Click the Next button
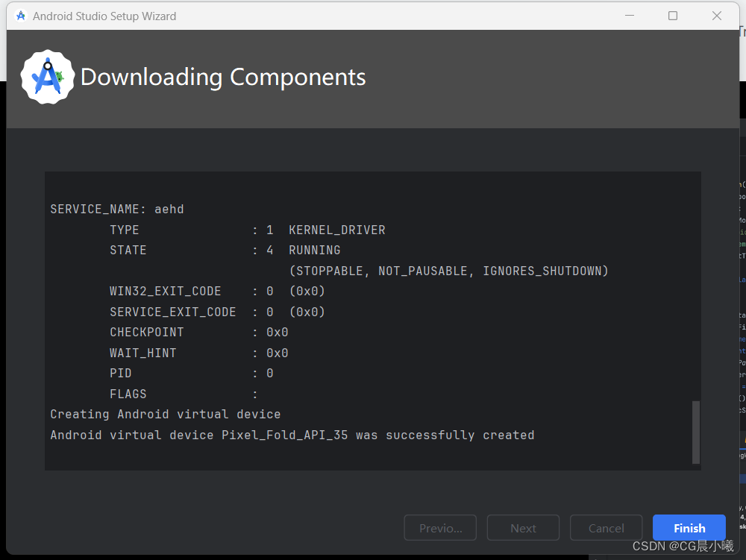 click(523, 528)
